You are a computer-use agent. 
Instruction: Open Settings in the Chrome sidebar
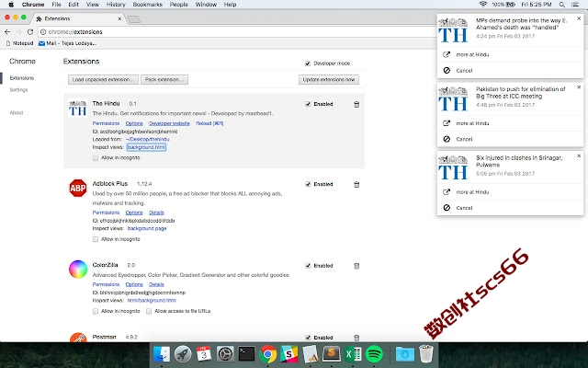18,90
